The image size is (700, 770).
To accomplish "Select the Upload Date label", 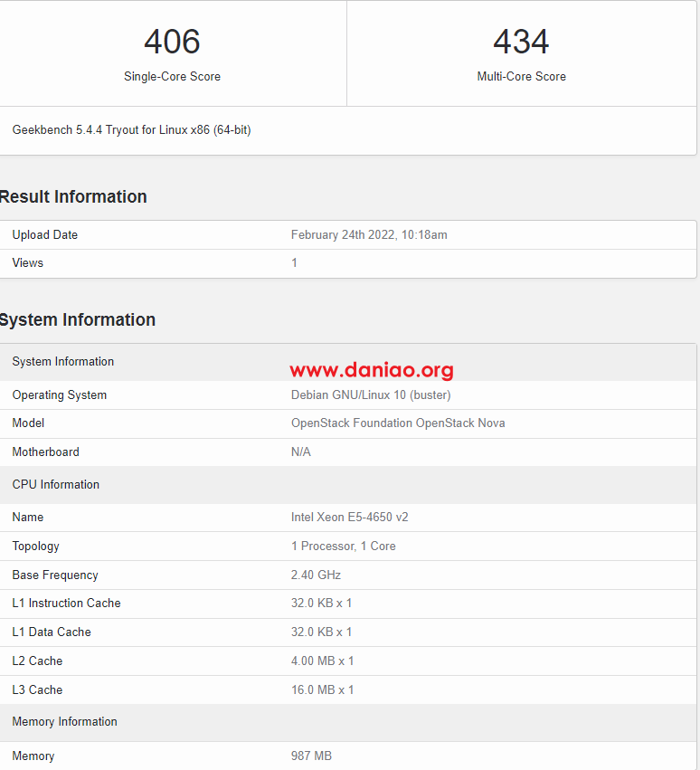I will 44,234.
